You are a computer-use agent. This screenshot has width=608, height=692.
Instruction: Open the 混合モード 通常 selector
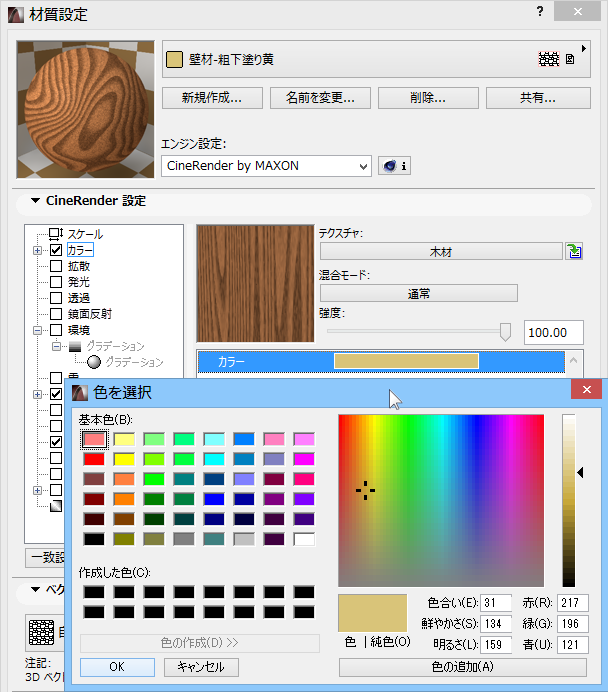click(419, 293)
